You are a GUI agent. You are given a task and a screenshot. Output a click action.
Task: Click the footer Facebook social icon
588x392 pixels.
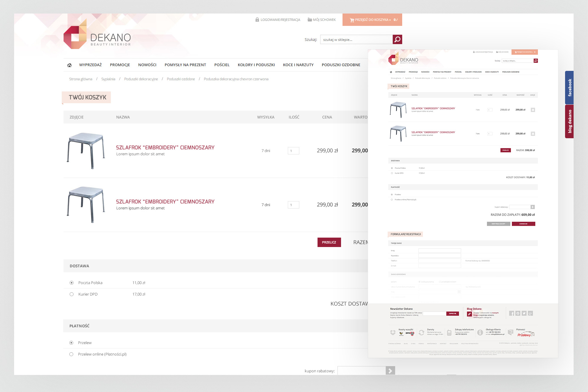[512, 313]
